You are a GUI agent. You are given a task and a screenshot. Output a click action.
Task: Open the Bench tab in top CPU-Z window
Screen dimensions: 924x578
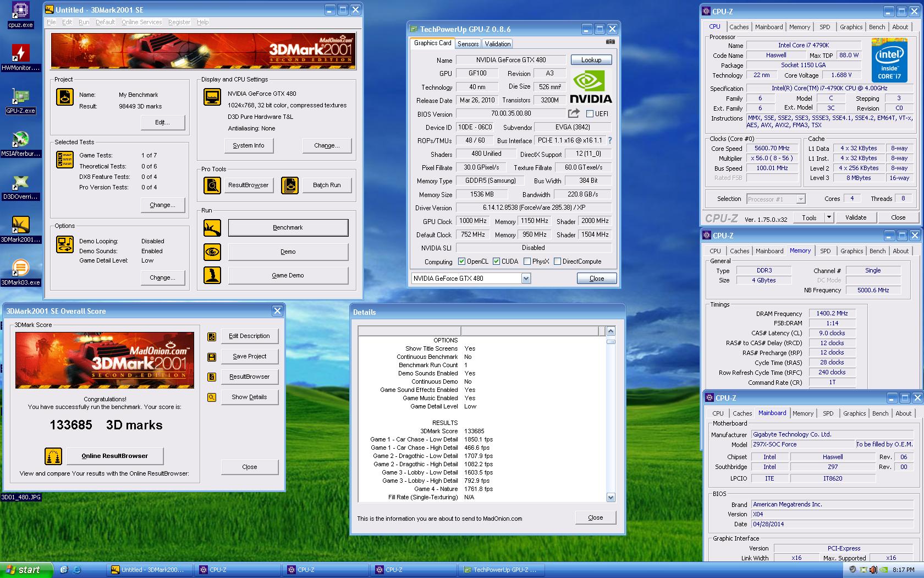877,27
